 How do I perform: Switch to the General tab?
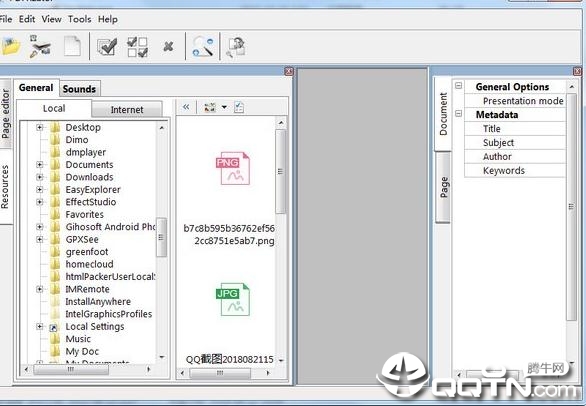pyautogui.click(x=36, y=88)
